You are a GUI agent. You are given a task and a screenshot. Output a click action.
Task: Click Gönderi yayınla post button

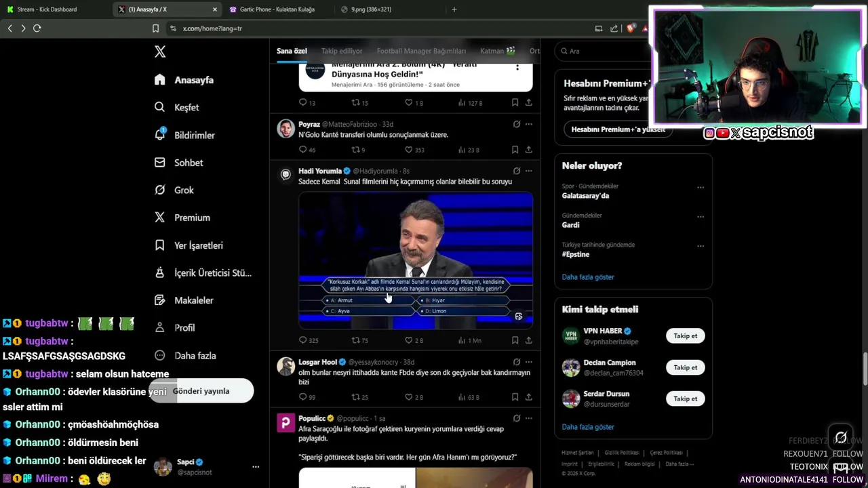[x=201, y=391]
